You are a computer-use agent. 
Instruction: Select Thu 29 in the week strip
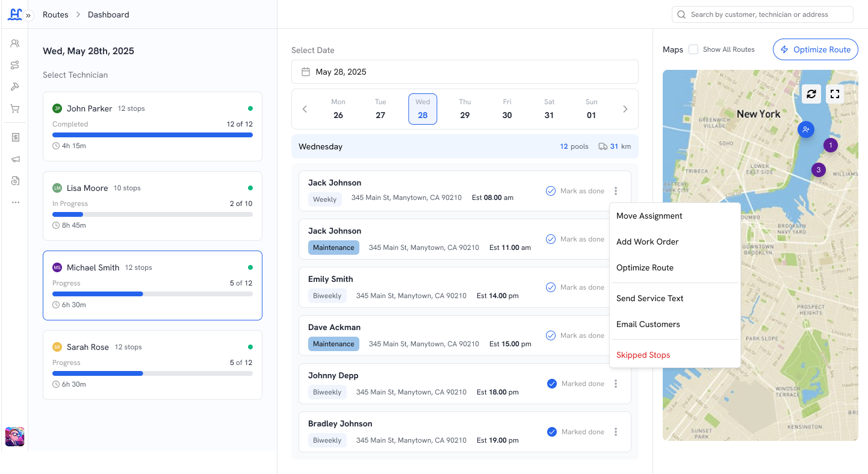[465, 109]
